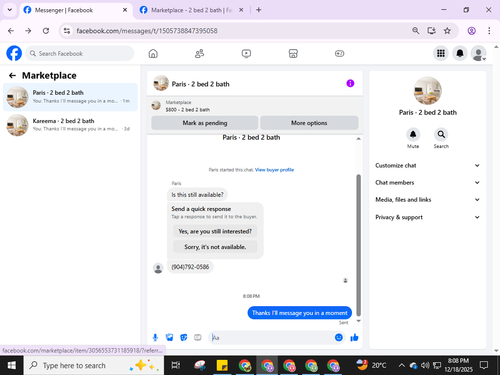Close the Marketplace browser tab
This screenshot has width=500, height=375.
(241, 10)
